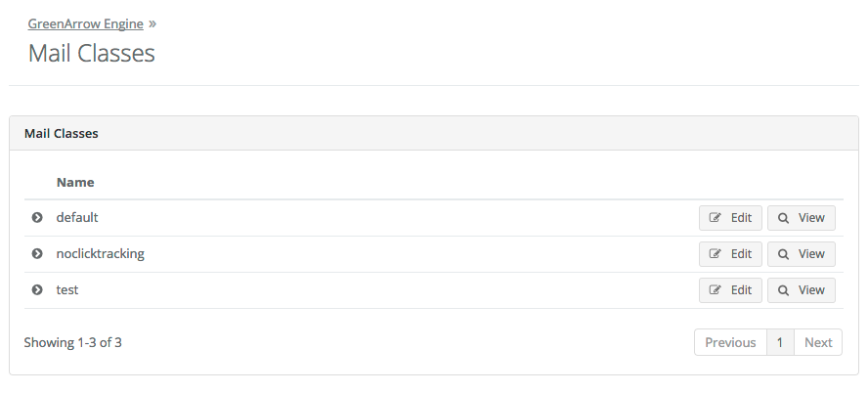The image size is (868, 393).
Task: Click the pencil icon in default row
Action: 715,218
